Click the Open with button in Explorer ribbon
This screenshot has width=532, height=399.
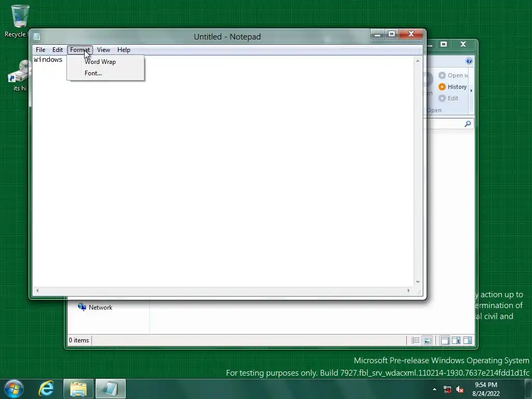click(x=454, y=75)
